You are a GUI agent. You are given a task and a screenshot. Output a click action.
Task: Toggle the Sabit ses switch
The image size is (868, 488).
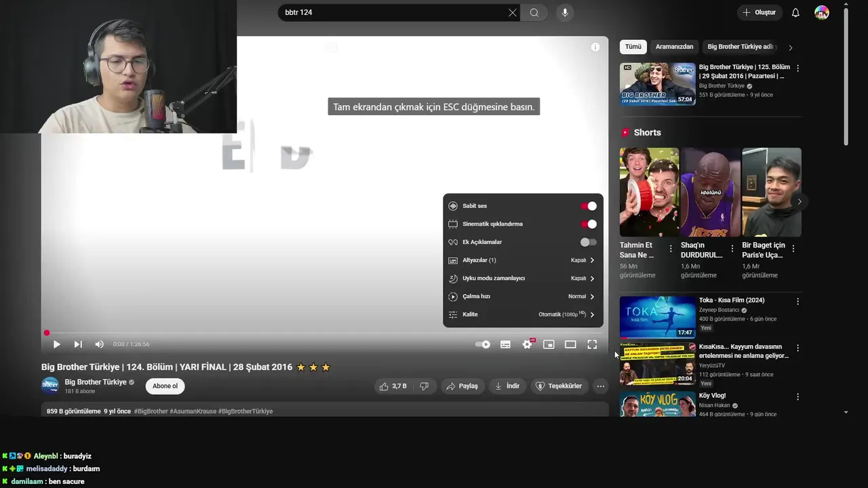point(589,206)
